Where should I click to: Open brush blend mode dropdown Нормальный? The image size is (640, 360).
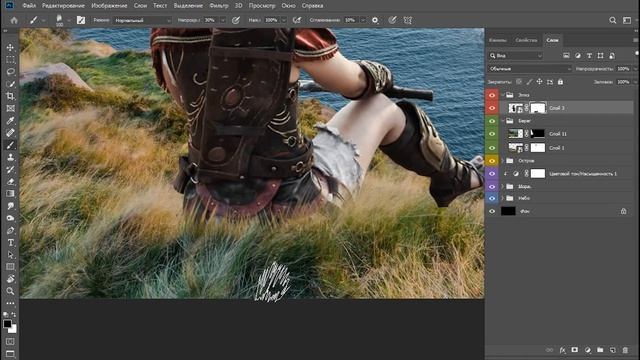[x=142, y=20]
